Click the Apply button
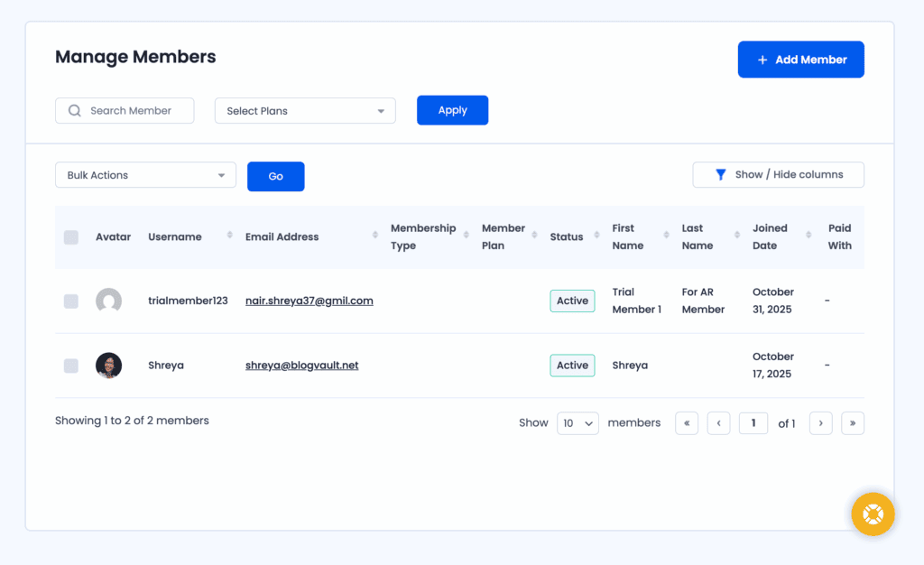Screen dimensions: 924x565 (453, 110)
